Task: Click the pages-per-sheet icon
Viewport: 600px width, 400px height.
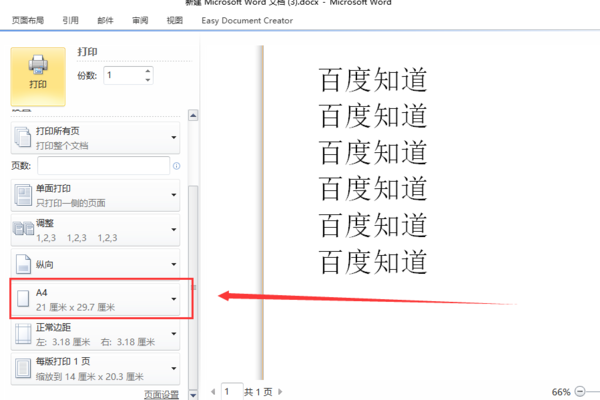Action: coord(23,368)
